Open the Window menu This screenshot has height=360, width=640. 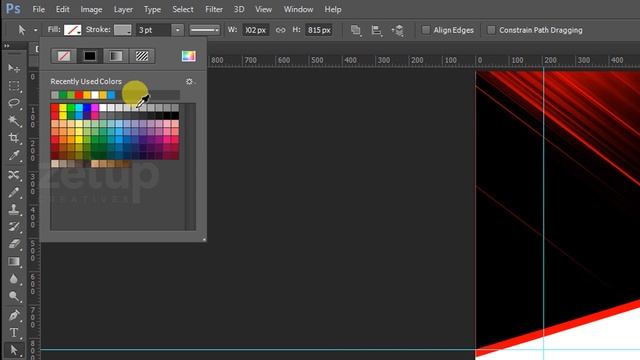coord(298,9)
